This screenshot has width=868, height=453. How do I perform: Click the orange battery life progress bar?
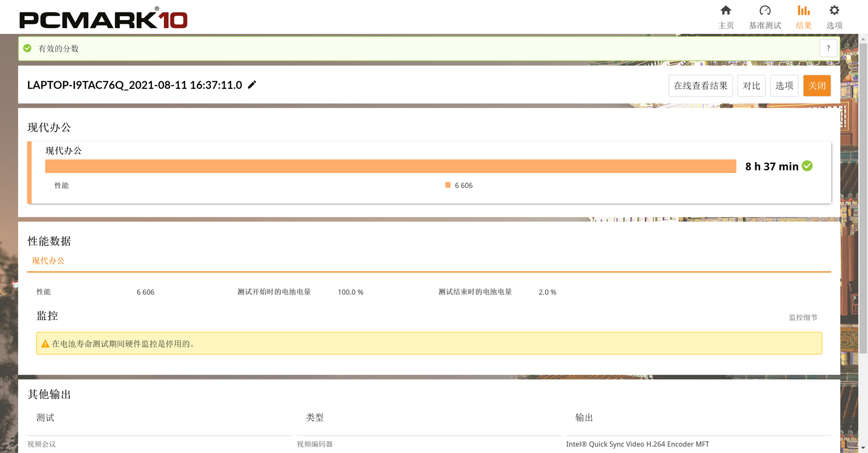391,166
